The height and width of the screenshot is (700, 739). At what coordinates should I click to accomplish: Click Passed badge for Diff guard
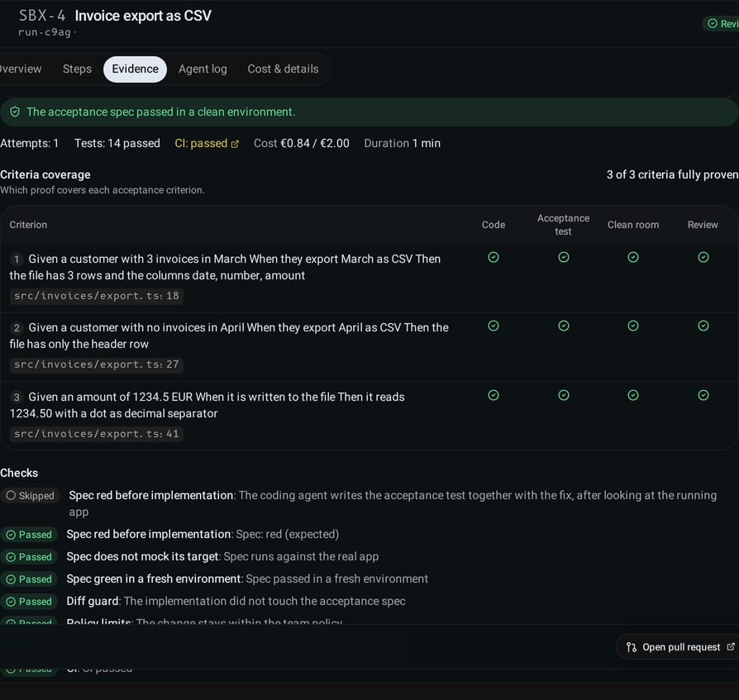pos(29,602)
